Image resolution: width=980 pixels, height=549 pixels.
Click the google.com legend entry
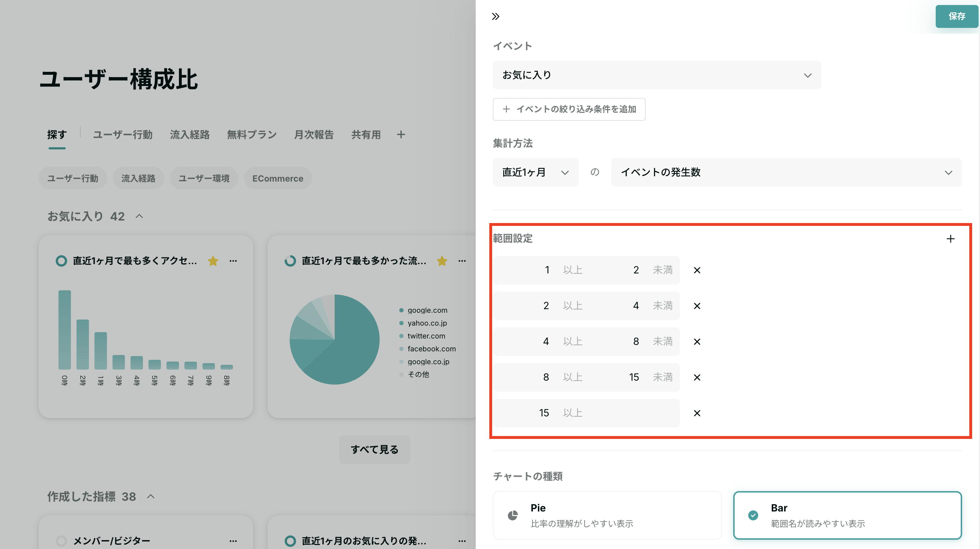tap(424, 310)
